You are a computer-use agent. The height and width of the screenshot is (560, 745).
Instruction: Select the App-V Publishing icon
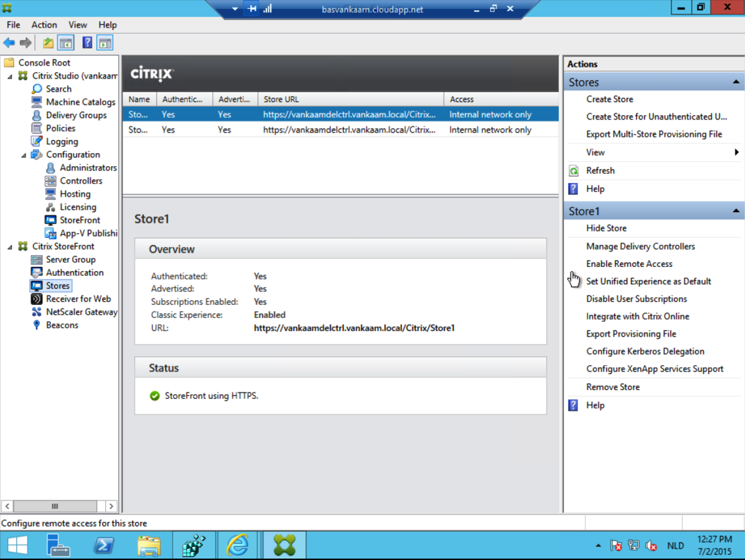(50, 233)
